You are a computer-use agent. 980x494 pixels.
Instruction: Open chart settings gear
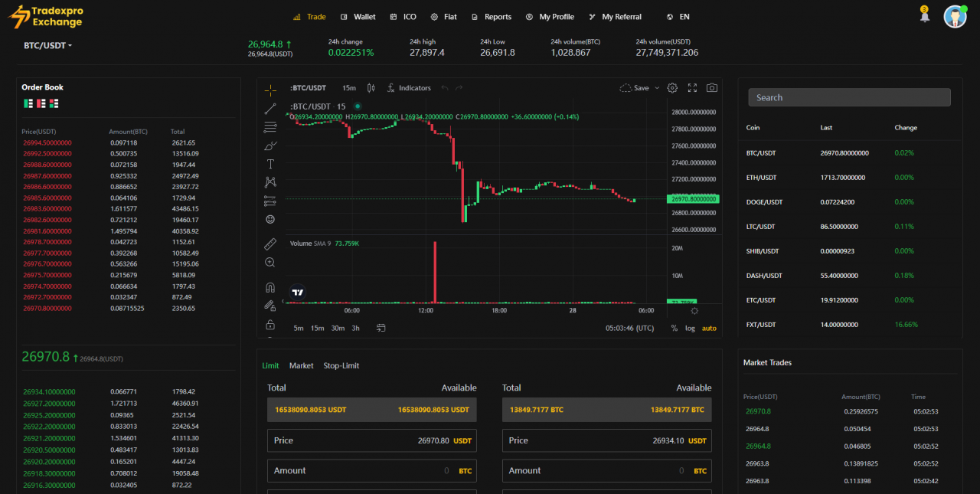[672, 88]
